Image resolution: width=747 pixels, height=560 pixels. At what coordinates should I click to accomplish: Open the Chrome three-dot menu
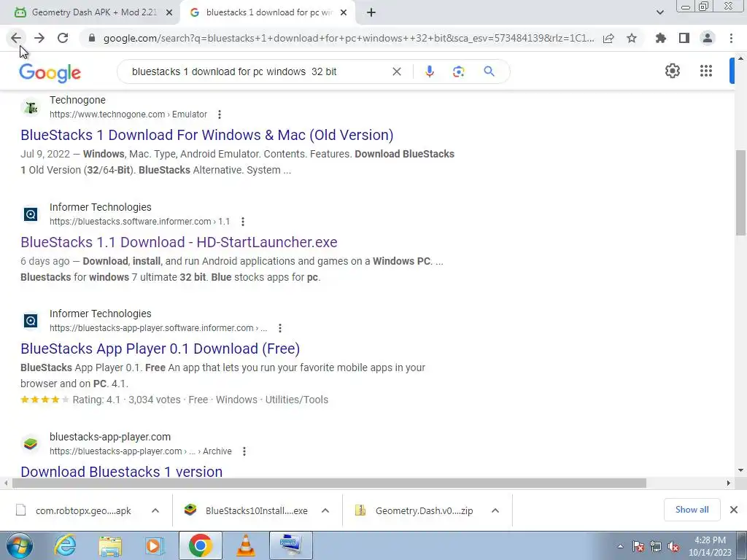pyautogui.click(x=731, y=38)
